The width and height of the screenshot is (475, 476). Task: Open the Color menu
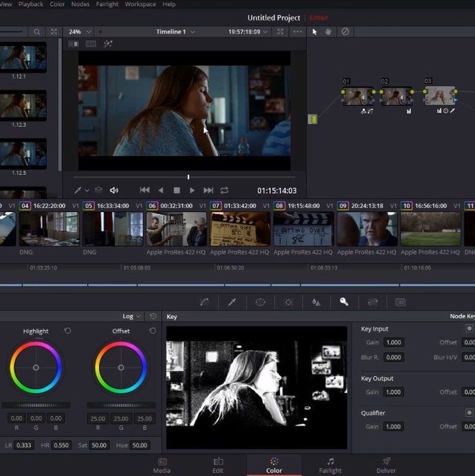click(57, 4)
